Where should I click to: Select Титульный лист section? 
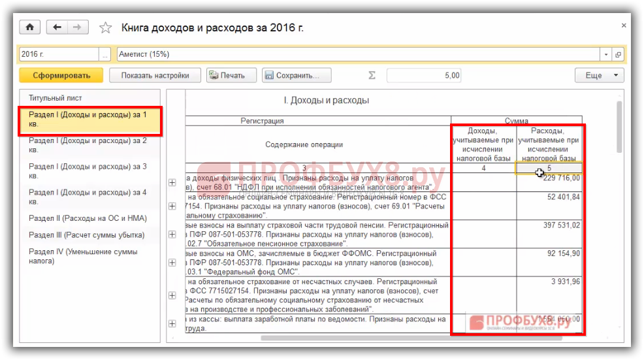tap(56, 98)
